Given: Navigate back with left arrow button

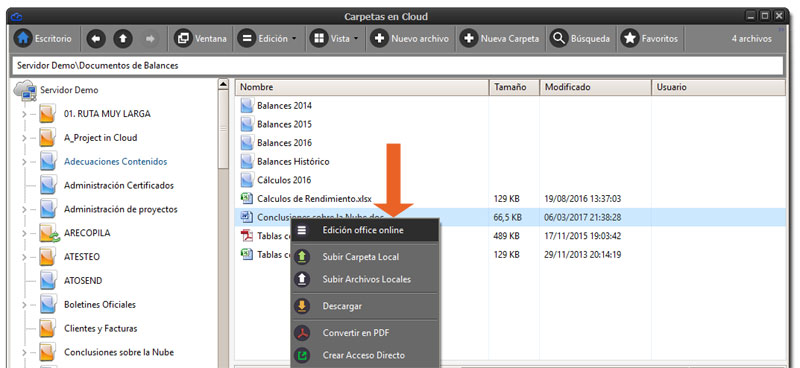Looking at the screenshot, I should point(96,38).
